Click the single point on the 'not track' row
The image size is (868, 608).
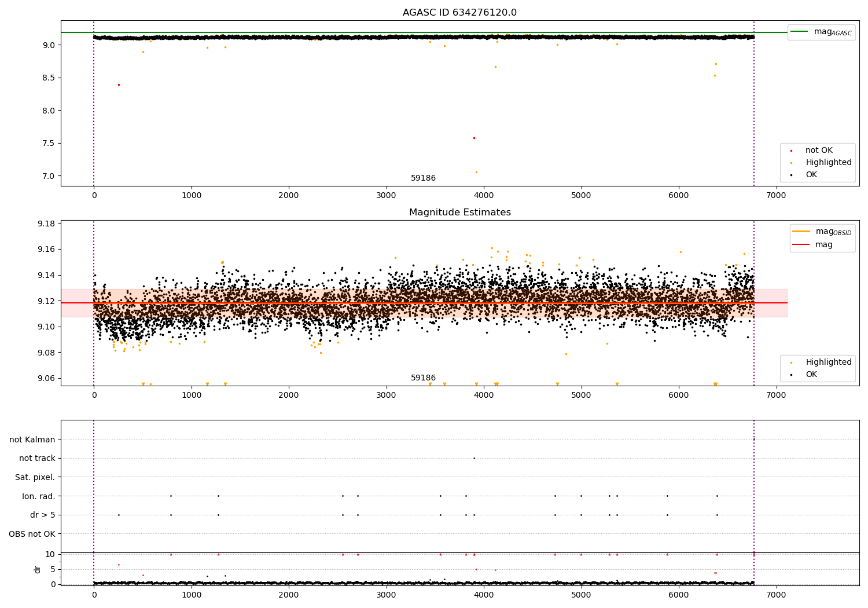pos(474,458)
